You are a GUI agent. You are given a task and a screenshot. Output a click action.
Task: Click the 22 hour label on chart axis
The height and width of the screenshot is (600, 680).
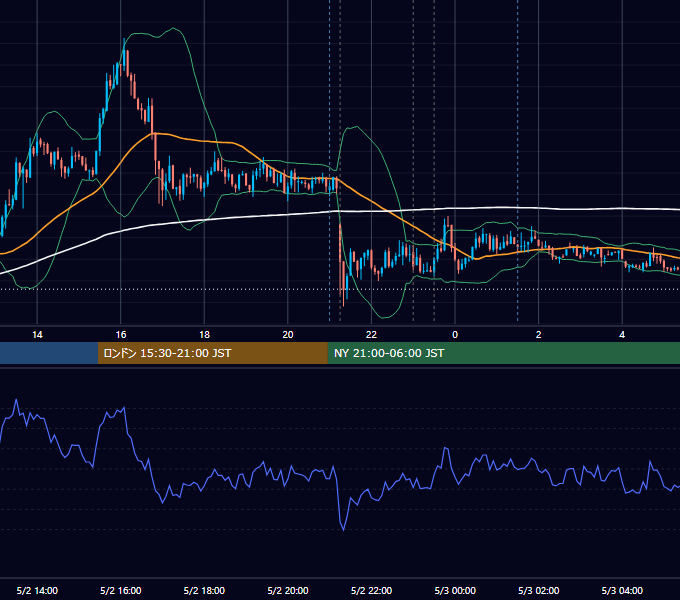[x=371, y=335]
